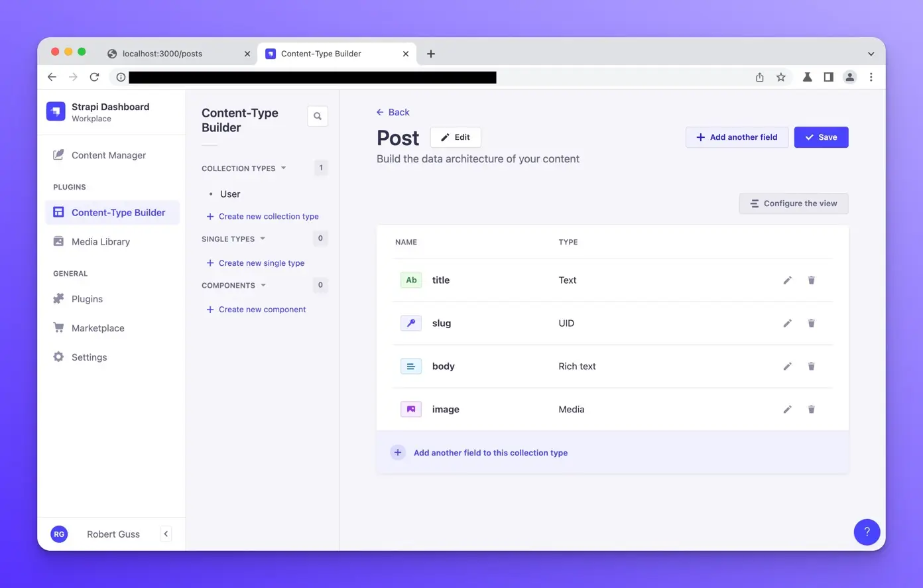This screenshot has height=588, width=923.
Task: Click the browser share icon
Action: pyautogui.click(x=760, y=78)
